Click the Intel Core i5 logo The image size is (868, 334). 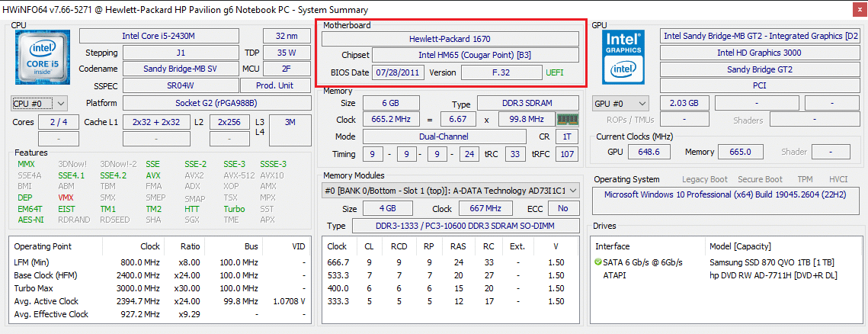[42, 58]
